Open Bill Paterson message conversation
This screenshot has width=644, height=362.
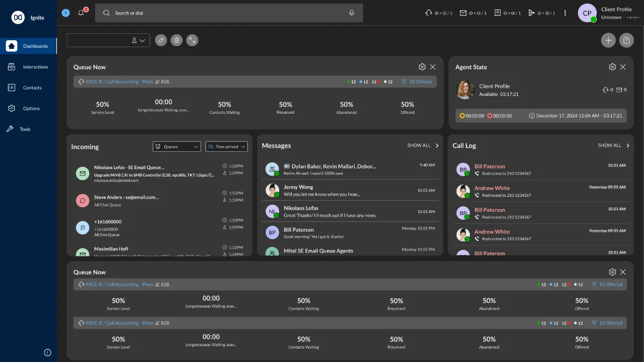(x=351, y=233)
